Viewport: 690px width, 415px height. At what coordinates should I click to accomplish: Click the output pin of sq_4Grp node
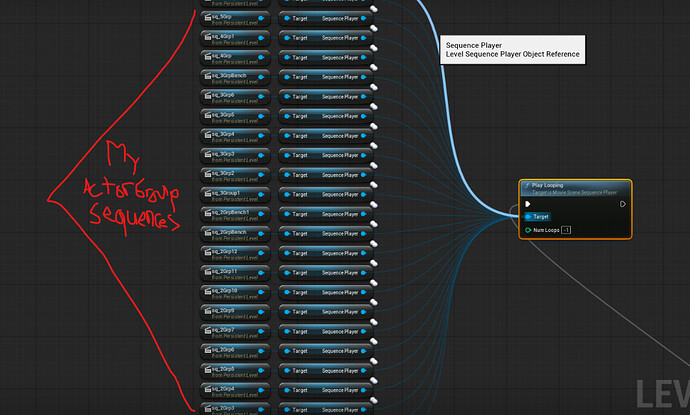(261, 58)
